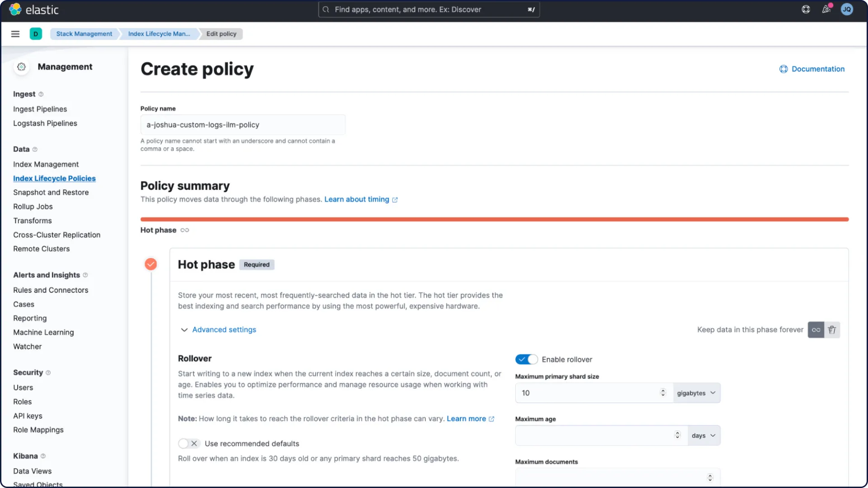Image resolution: width=868 pixels, height=488 pixels.
Task: Open the help menu lifebuoy icon
Action: click(806, 9)
